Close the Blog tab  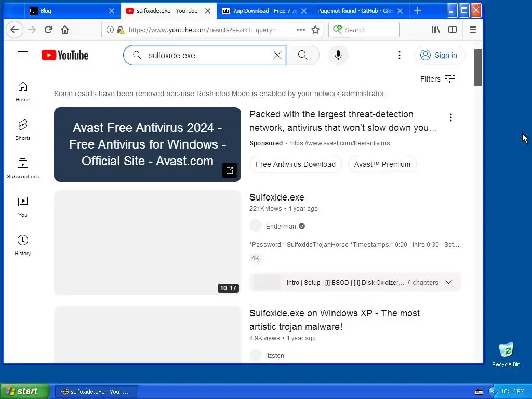point(112,11)
